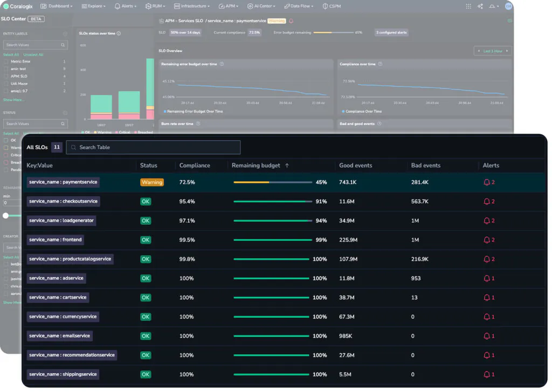552x392 pixels.
Task: Check the Udi: Mazor entity label
Action: (5, 84)
